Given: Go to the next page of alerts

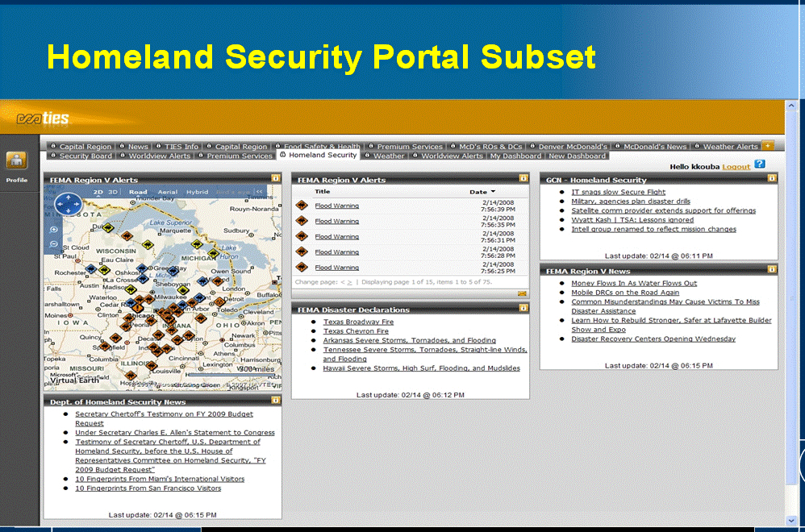Looking at the screenshot, I should coord(349,282).
